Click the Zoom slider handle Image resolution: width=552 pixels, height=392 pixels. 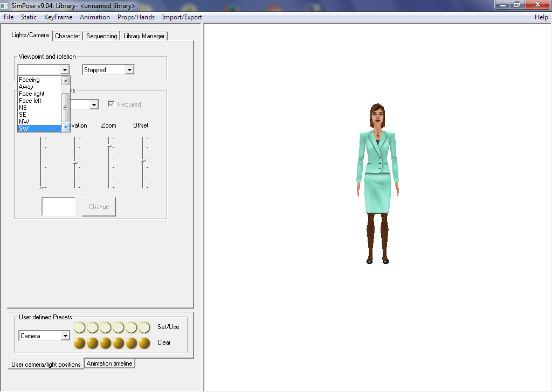coord(109,146)
